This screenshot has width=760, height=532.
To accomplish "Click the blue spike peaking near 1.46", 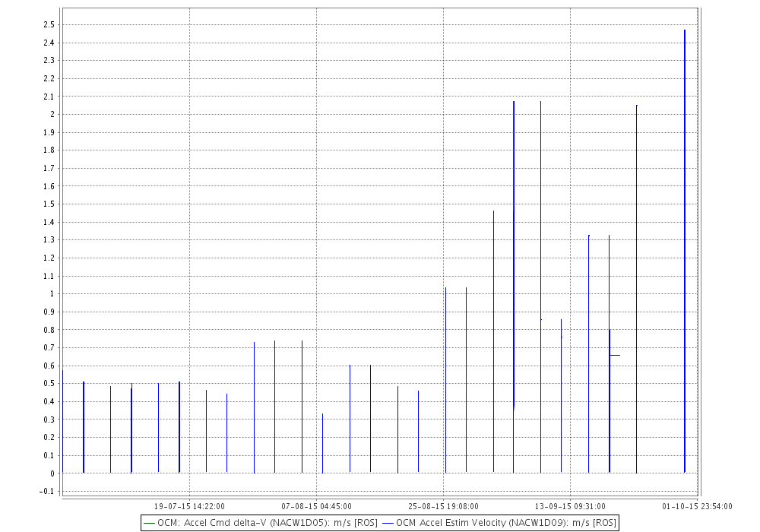I will [493, 341].
